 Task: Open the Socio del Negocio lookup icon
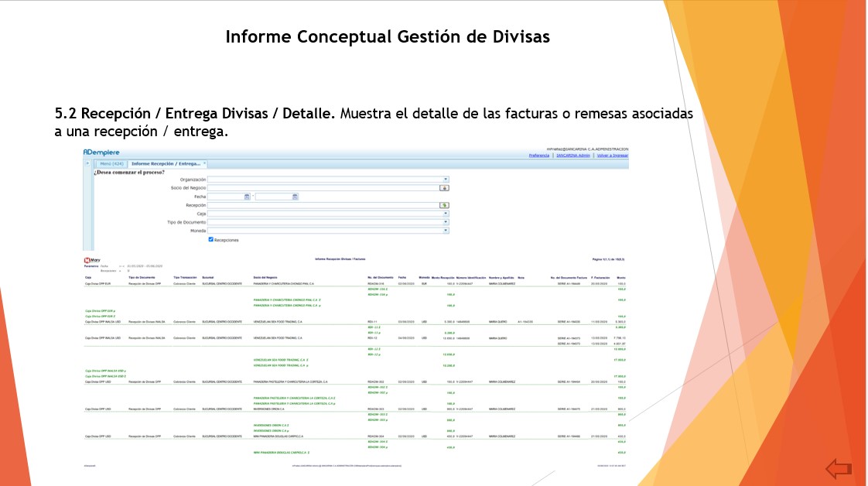point(444,188)
